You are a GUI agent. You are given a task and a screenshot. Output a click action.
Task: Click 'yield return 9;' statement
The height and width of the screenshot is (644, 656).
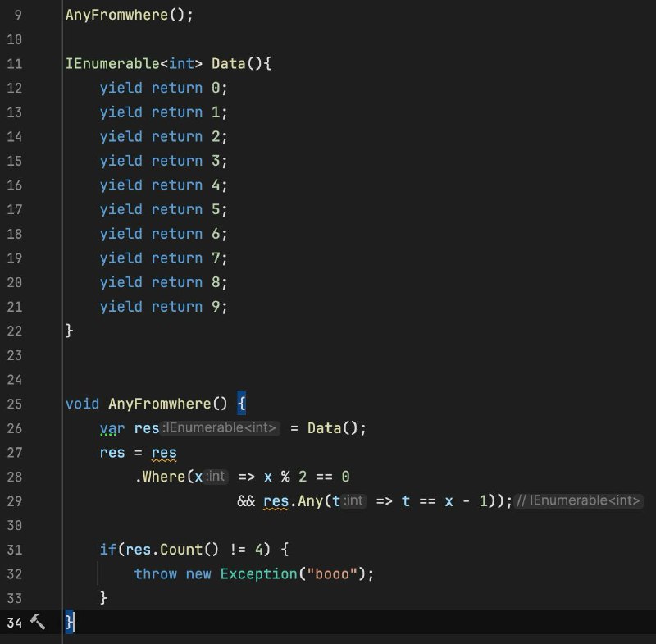(163, 307)
